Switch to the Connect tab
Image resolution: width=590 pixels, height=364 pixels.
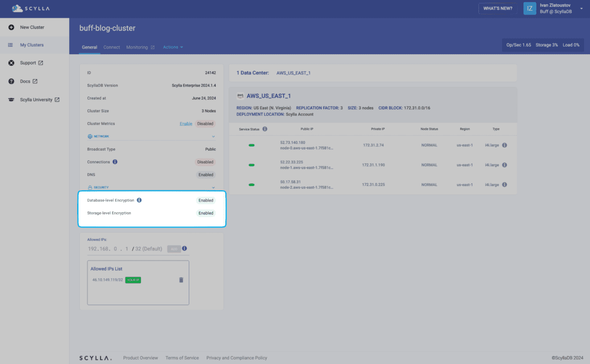tap(112, 47)
